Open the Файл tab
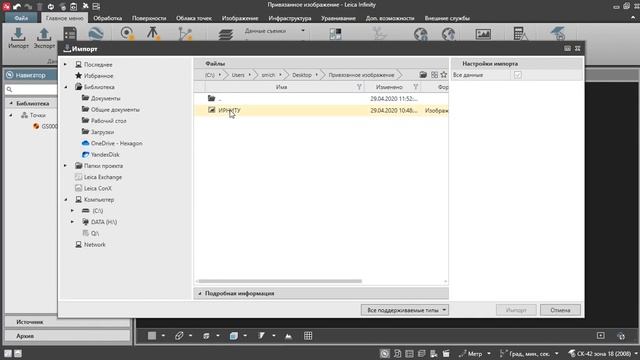The height and width of the screenshot is (360, 640). (x=21, y=18)
